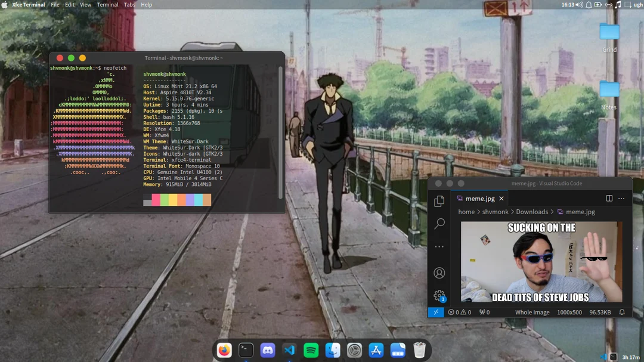
Task: Open the editor More Actions ellipsis menu
Action: (x=622, y=198)
